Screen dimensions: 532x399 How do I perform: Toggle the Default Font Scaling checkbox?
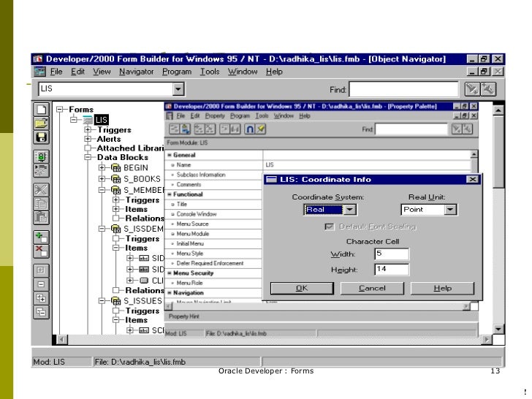click(329, 227)
